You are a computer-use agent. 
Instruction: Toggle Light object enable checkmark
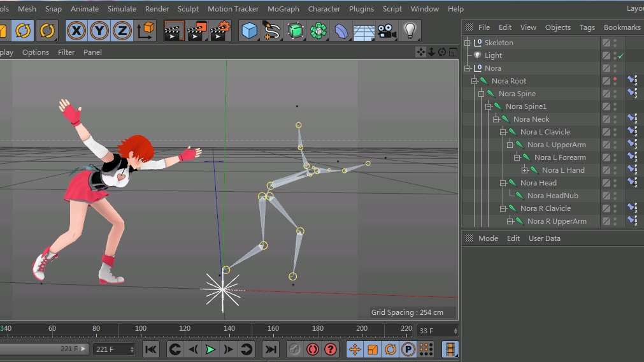621,55
